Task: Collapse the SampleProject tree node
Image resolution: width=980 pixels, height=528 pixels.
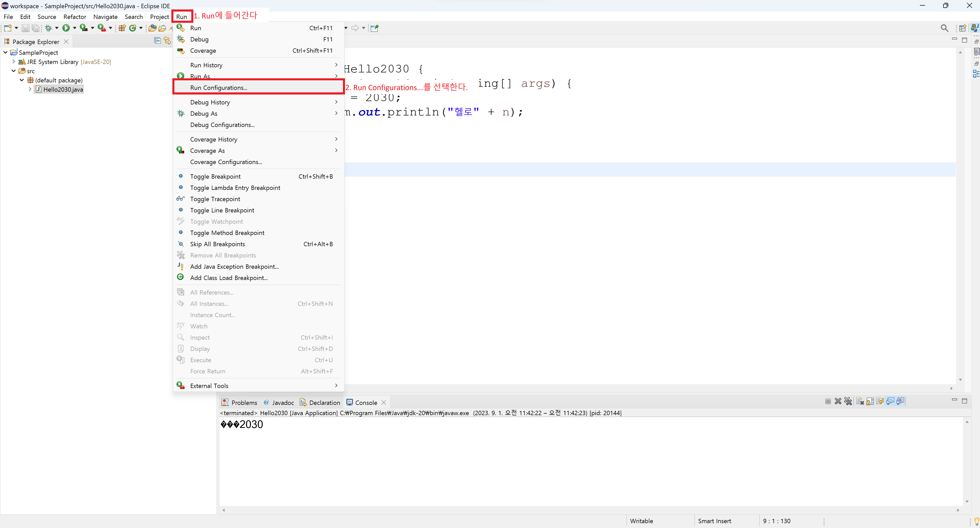Action: (x=5, y=52)
